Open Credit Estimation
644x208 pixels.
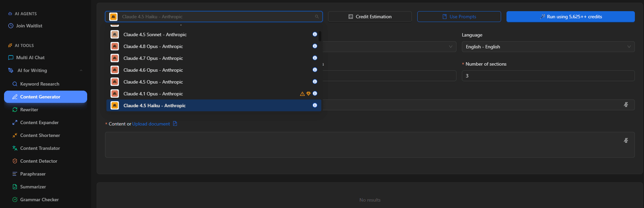[370, 17]
